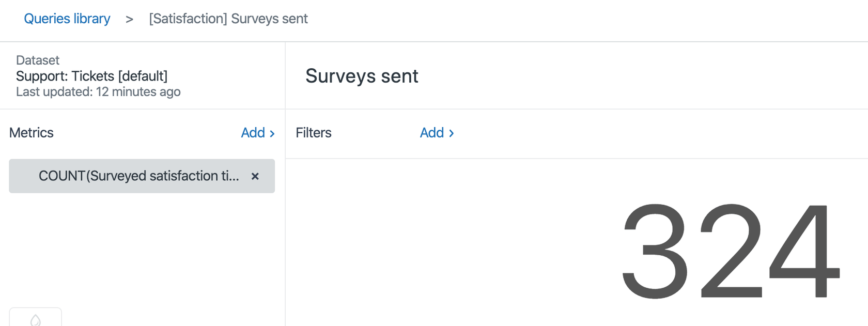
Task: Click the Metrics section heading
Action: [31, 133]
